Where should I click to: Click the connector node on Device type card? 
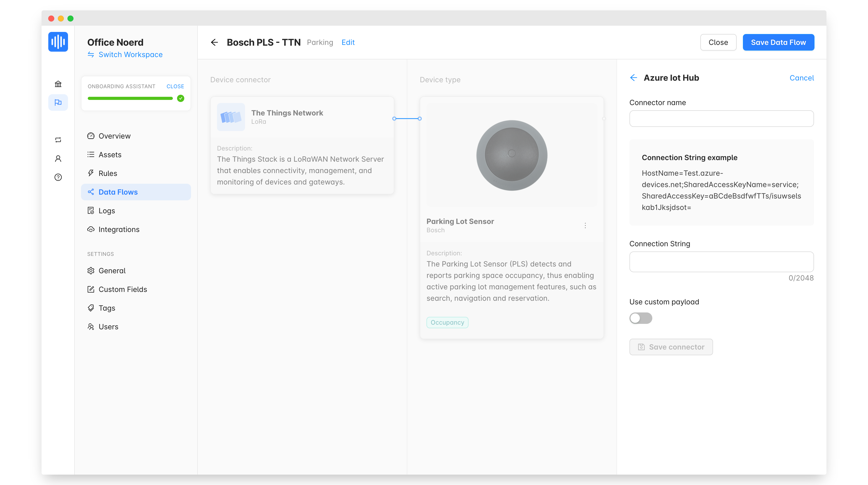(420, 119)
